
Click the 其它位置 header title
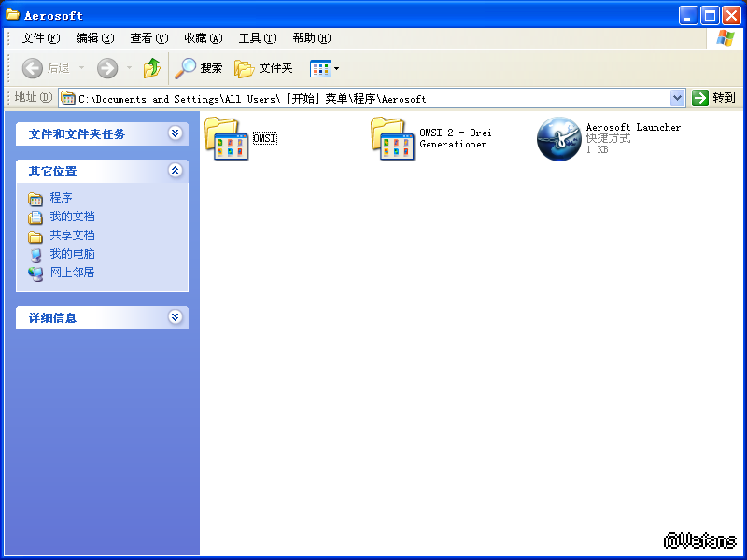[52, 172]
